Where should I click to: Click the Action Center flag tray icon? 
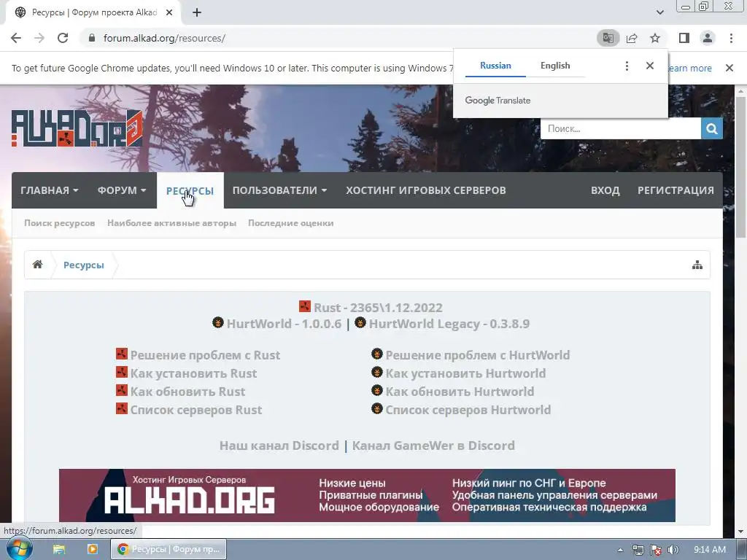[x=656, y=550]
